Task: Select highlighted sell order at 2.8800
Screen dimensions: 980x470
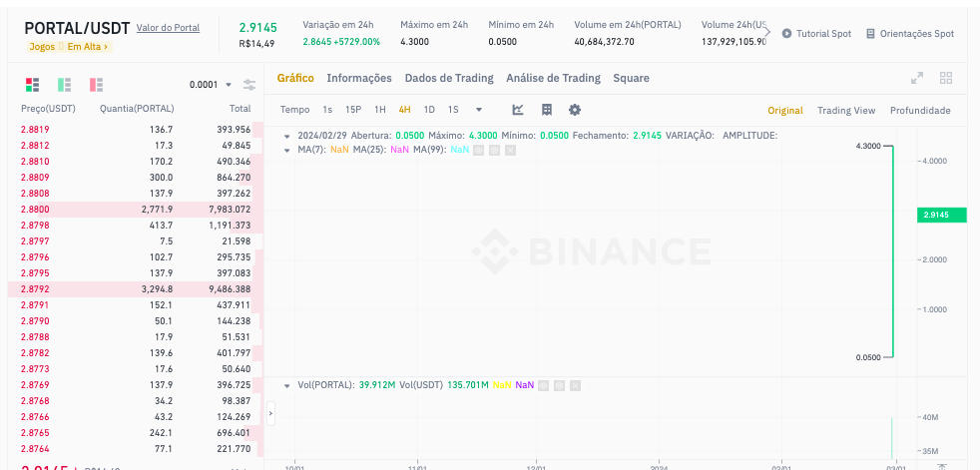Action: click(136, 210)
